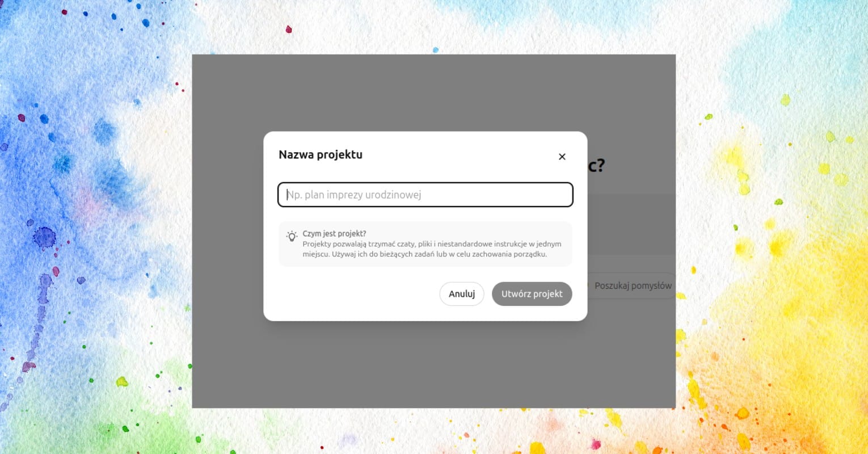Click the partially hidden heading ending in 'c?'
The width and height of the screenshot is (868, 454).
[596, 165]
